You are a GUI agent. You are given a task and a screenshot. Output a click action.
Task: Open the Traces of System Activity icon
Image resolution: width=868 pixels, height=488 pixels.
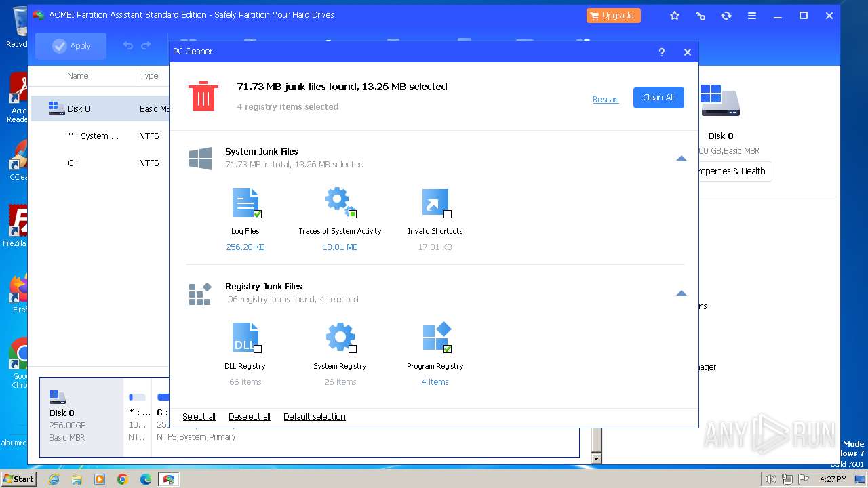(340, 203)
